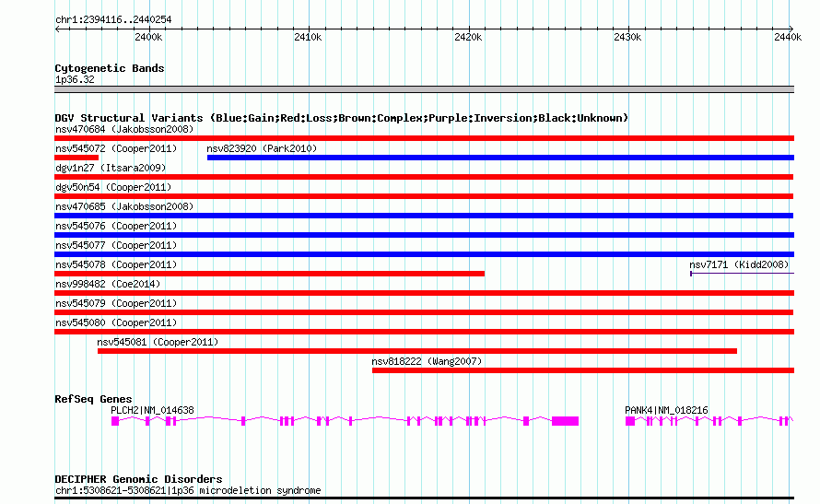This screenshot has height=504, width=820.
Task: Select the nsv470685 (Jakobsson2008) blue gain bar
Action: tap(424, 216)
